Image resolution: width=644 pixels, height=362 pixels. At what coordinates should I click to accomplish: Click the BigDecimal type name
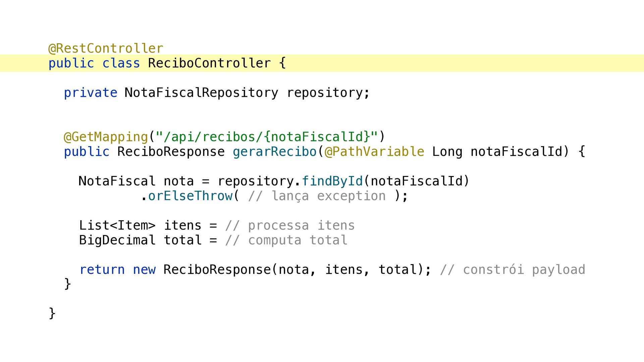click(x=117, y=240)
